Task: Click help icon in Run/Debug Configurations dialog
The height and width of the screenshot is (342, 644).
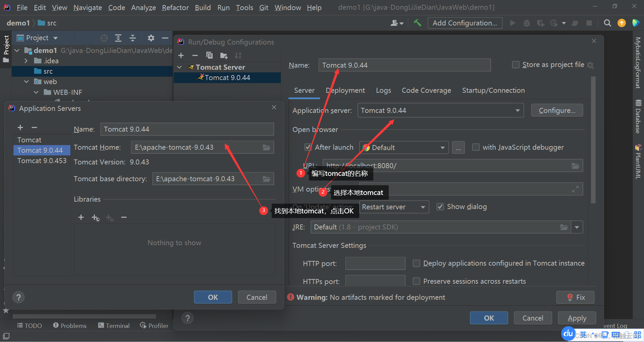Action: click(x=187, y=318)
